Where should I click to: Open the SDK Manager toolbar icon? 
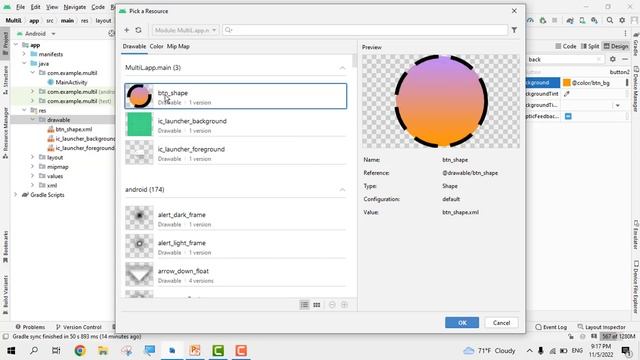[594, 20]
